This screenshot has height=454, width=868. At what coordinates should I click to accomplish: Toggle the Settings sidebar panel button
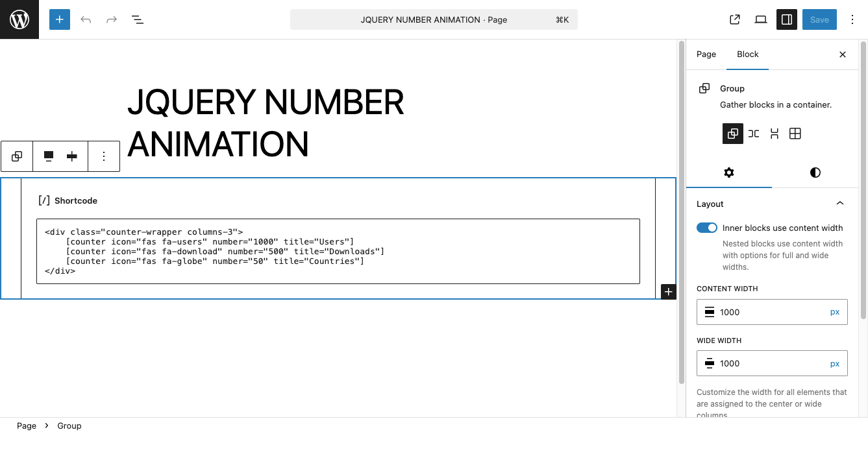click(787, 19)
